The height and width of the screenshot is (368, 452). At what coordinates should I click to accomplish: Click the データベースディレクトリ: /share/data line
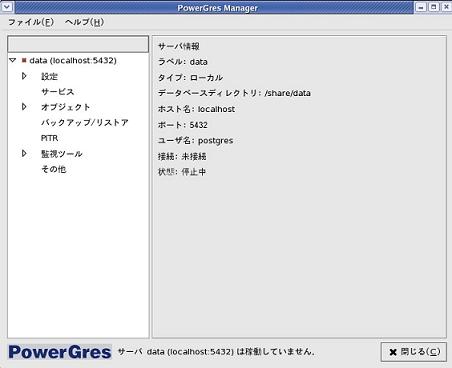234,93
